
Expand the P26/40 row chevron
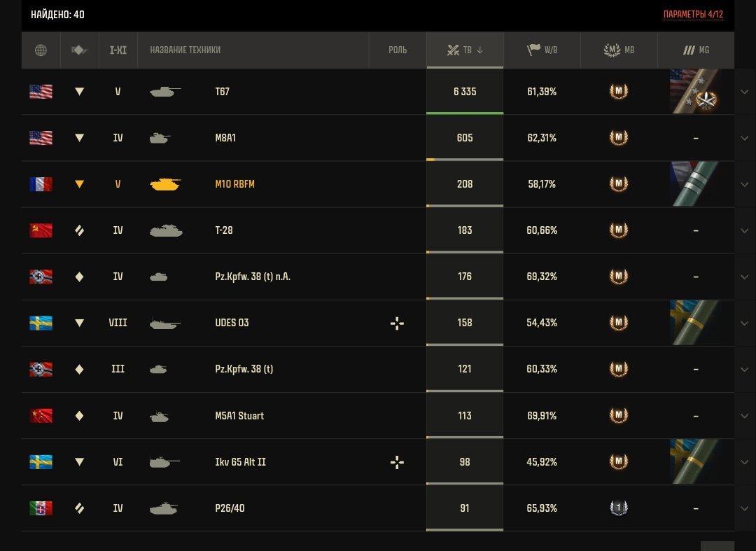pyautogui.click(x=744, y=508)
